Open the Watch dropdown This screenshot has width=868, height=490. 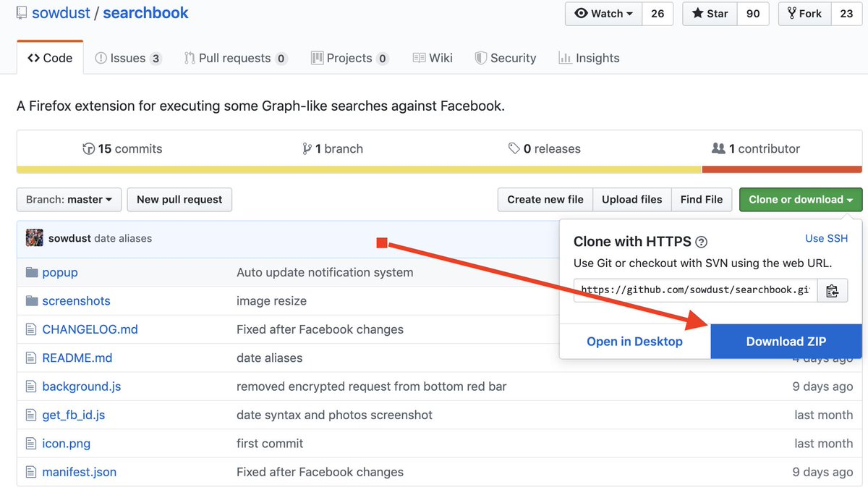(x=603, y=14)
